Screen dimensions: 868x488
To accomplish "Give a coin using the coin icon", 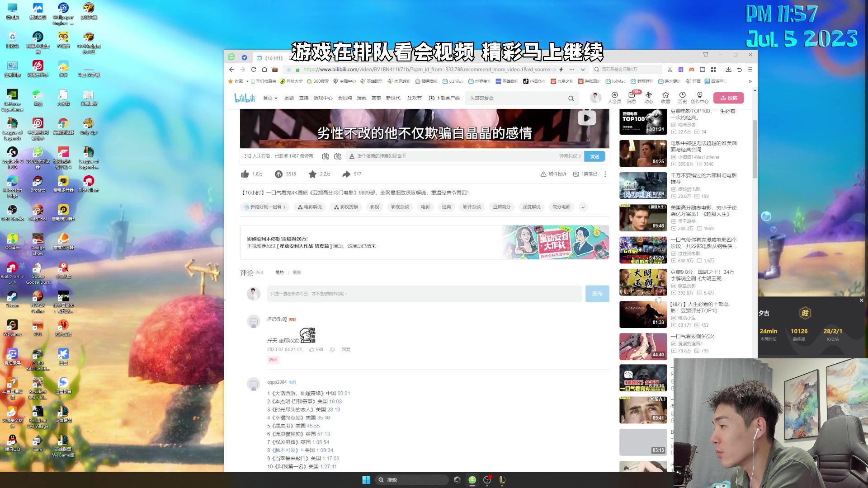I will [278, 174].
